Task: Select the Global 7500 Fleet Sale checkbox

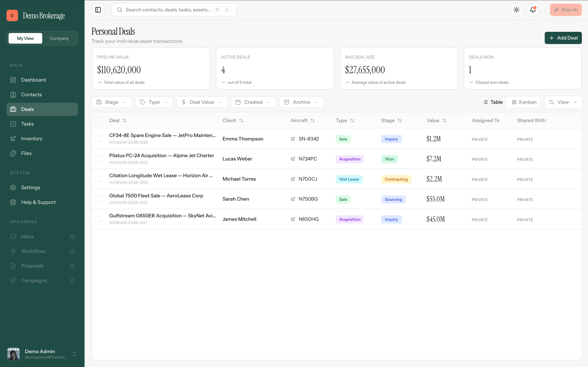Action: click(98, 199)
